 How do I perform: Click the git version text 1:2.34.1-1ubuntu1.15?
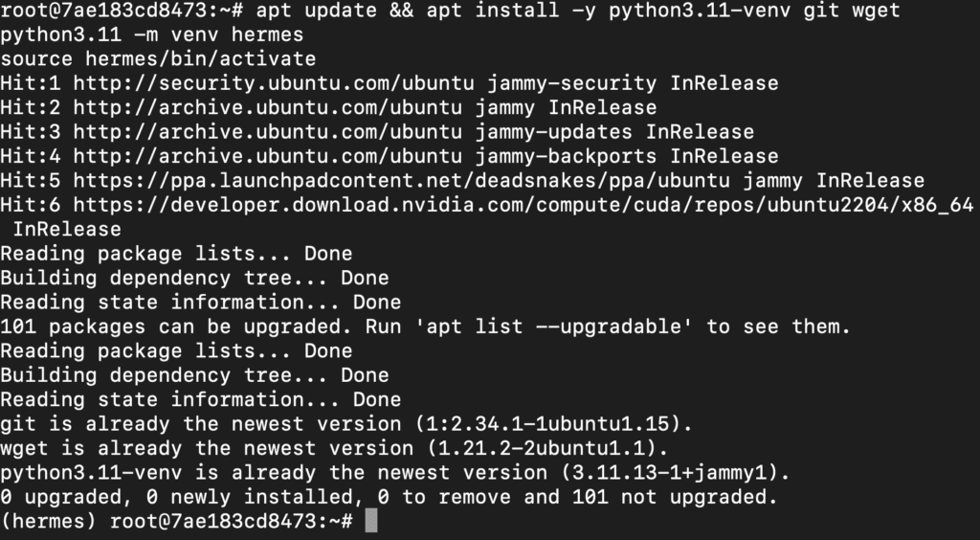point(547,424)
